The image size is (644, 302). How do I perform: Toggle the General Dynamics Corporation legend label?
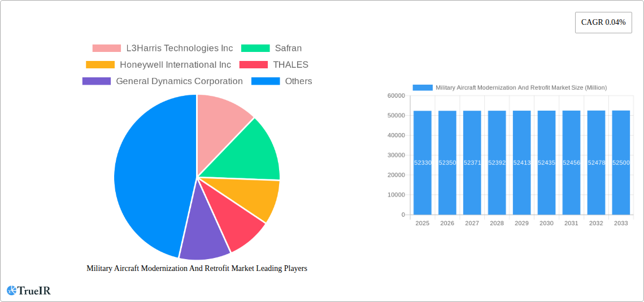[x=180, y=81]
